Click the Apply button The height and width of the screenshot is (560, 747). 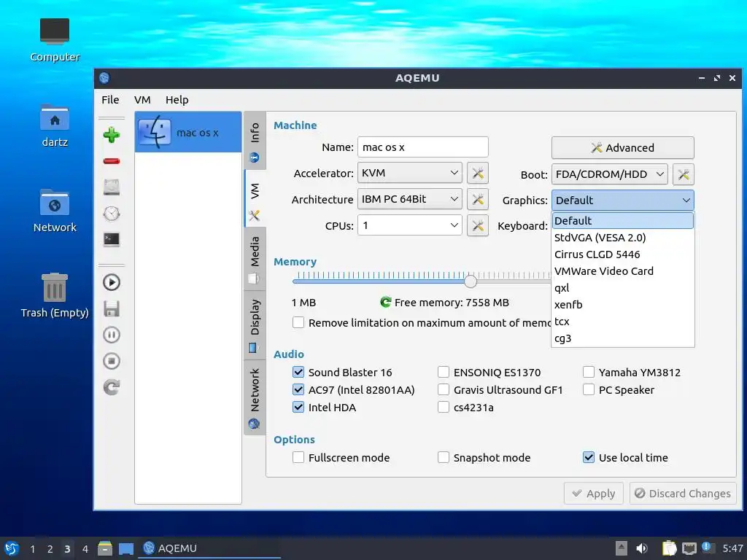(594, 494)
